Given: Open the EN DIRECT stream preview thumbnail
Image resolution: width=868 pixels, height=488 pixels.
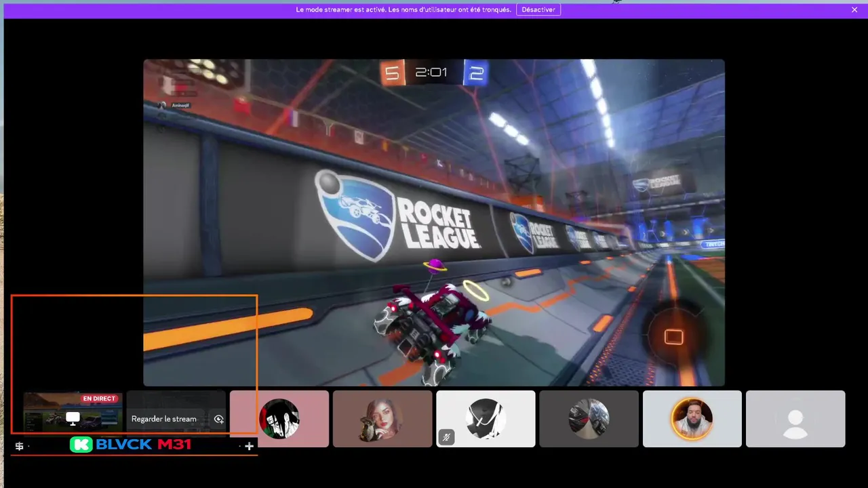Looking at the screenshot, I should [73, 419].
